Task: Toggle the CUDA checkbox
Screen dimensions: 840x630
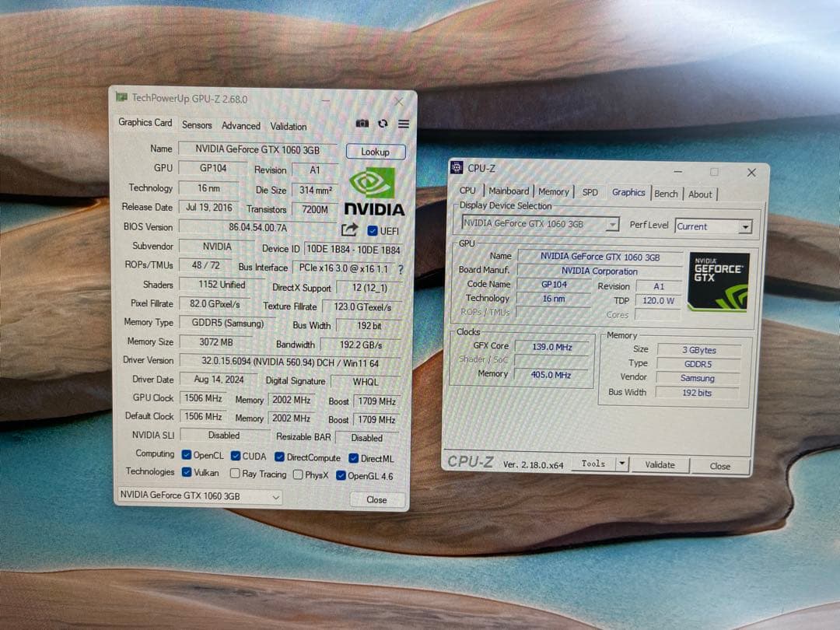Action: 235,455
